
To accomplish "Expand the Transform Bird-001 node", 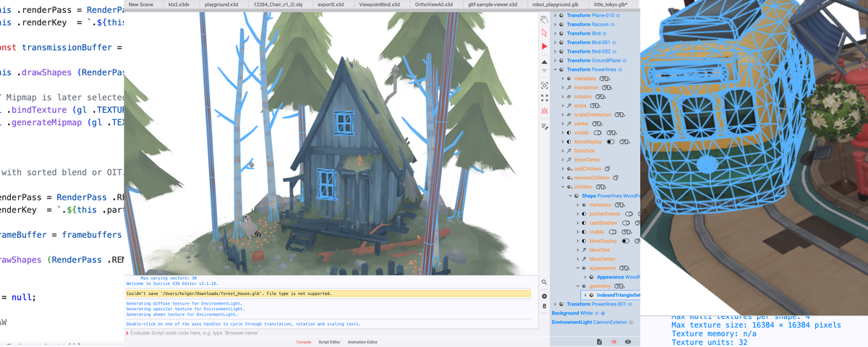I will click(x=556, y=43).
